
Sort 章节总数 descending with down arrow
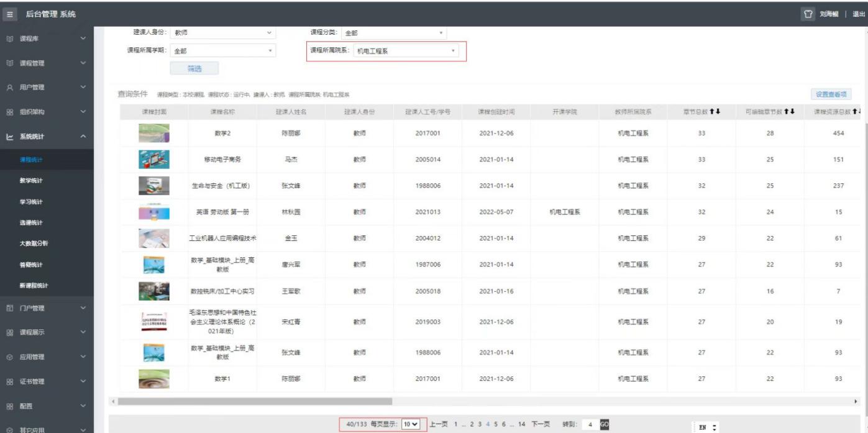[x=718, y=112]
